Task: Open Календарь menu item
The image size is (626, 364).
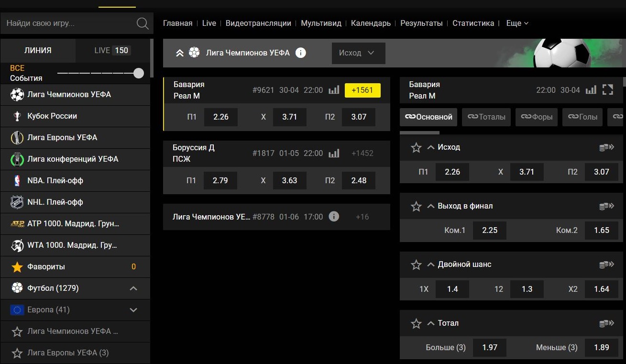Action: point(371,23)
